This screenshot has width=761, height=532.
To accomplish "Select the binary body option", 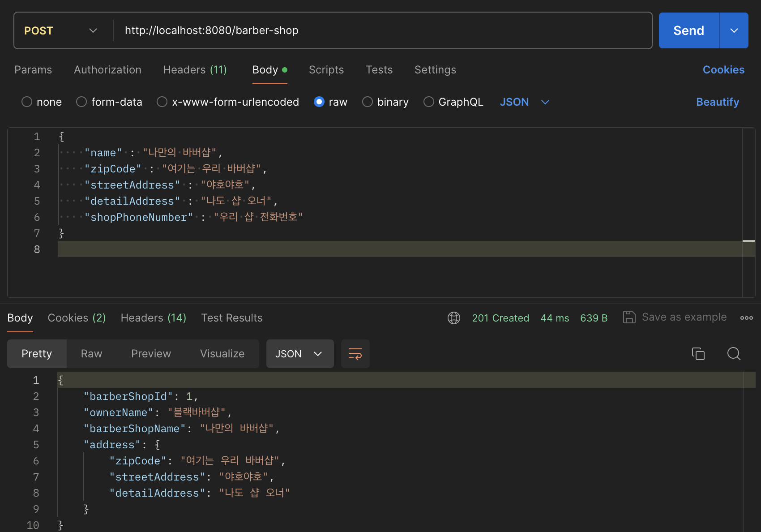I will tap(368, 102).
